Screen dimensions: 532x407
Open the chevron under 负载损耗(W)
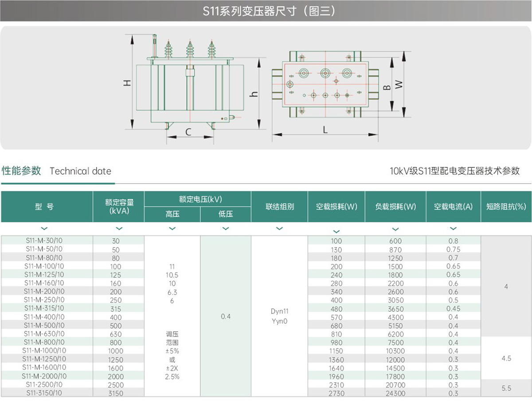[395, 229]
